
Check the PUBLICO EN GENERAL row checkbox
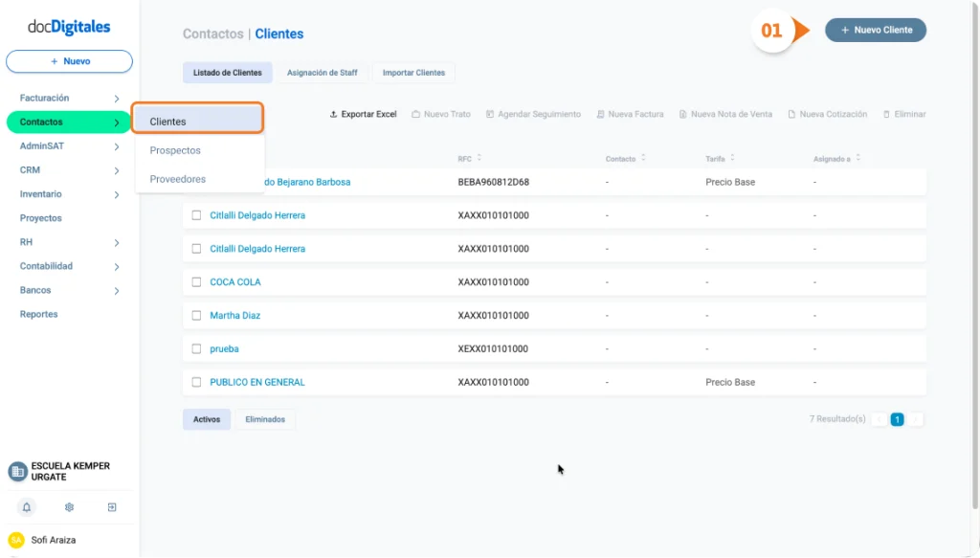coord(196,382)
